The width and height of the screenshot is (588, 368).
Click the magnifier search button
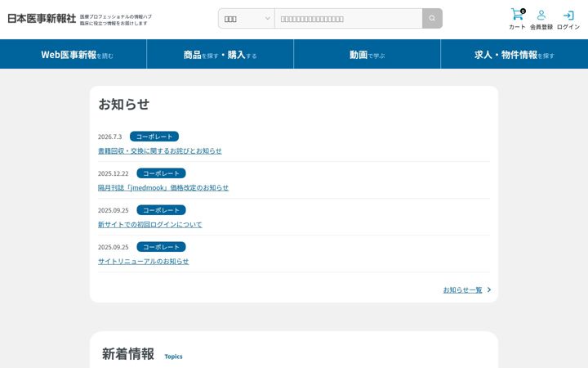coord(432,18)
